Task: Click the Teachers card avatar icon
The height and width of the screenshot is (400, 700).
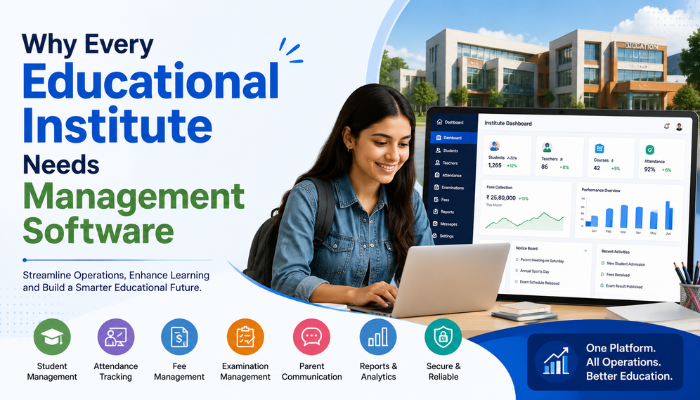Action: tap(547, 147)
